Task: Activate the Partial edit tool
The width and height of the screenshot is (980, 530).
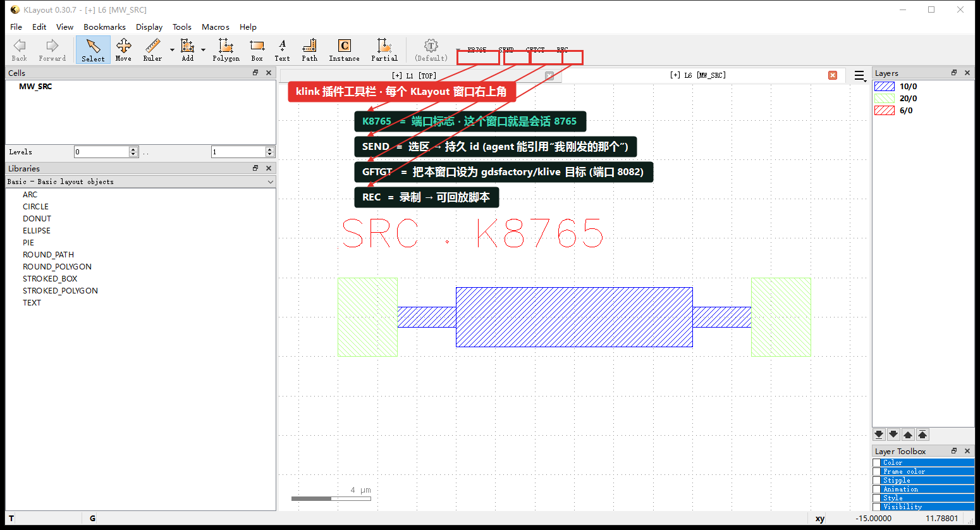Action: pyautogui.click(x=384, y=50)
